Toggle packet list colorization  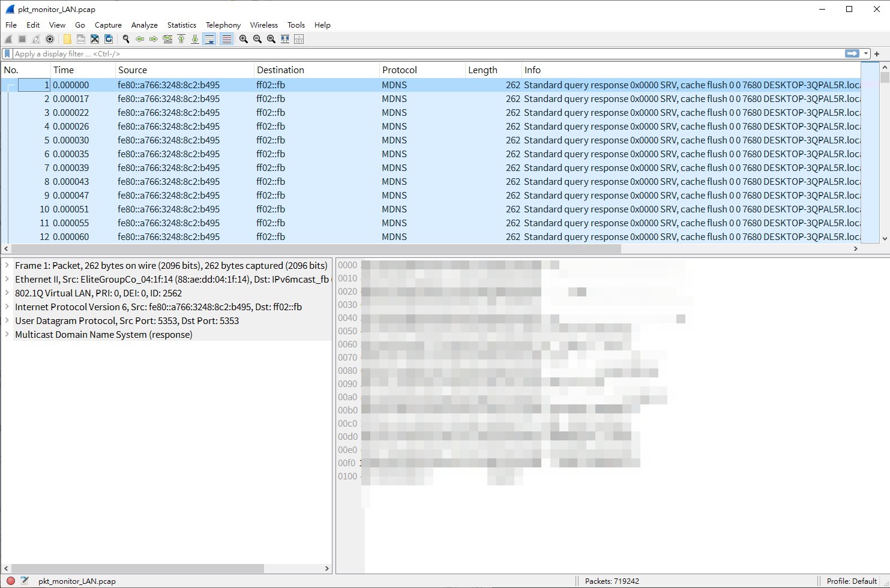226,39
